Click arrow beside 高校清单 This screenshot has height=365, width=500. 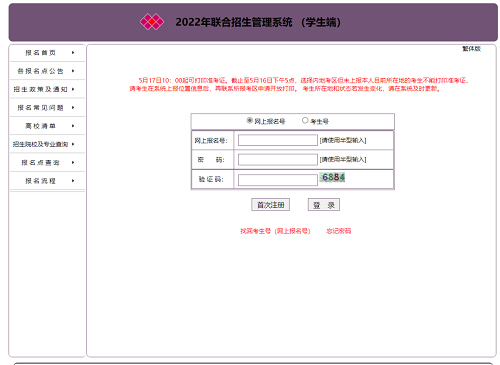pyautogui.click(x=73, y=126)
